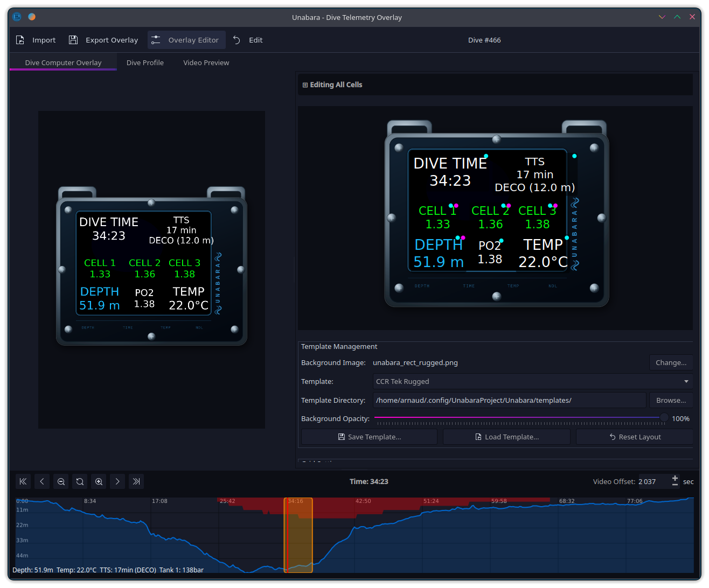
Task: Click the Import toolbar button
Action: (36, 40)
